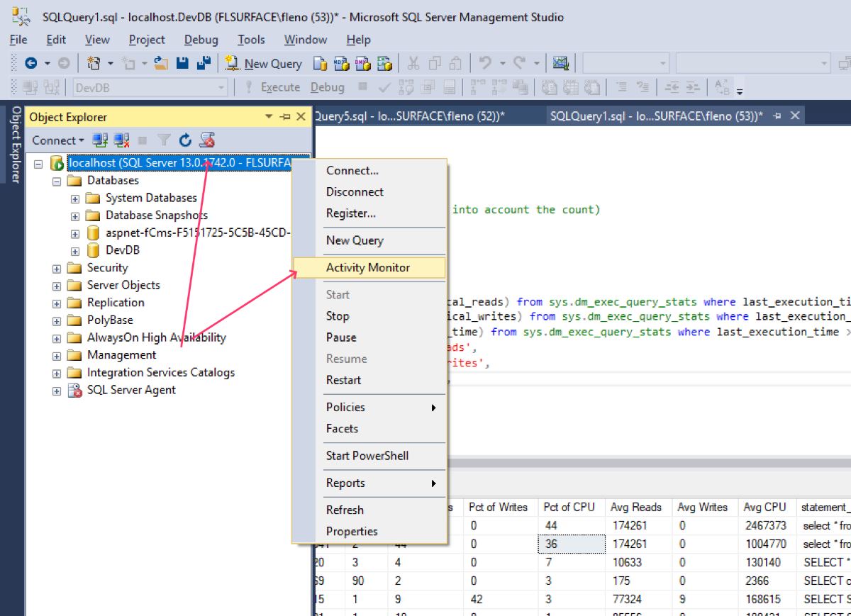Click the Undo arrow icon
This screenshot has width=851, height=616.
tap(485, 63)
